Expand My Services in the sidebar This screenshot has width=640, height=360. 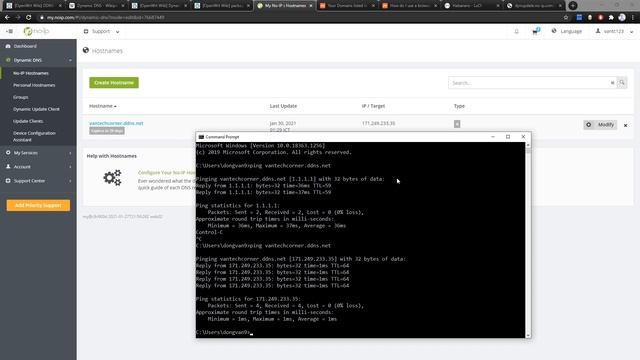38,153
